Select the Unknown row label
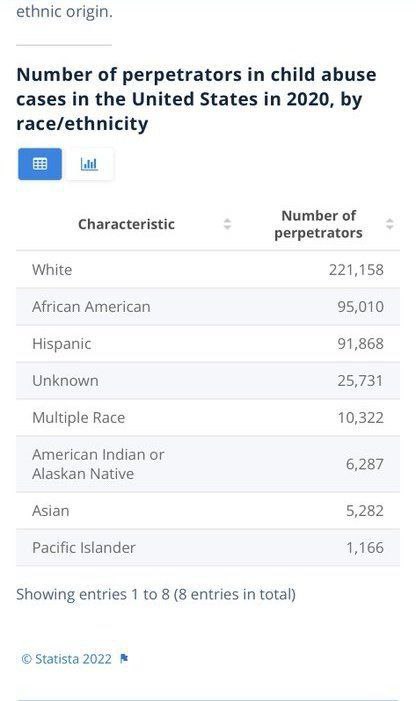The width and height of the screenshot is (416, 701). pyautogui.click(x=65, y=381)
